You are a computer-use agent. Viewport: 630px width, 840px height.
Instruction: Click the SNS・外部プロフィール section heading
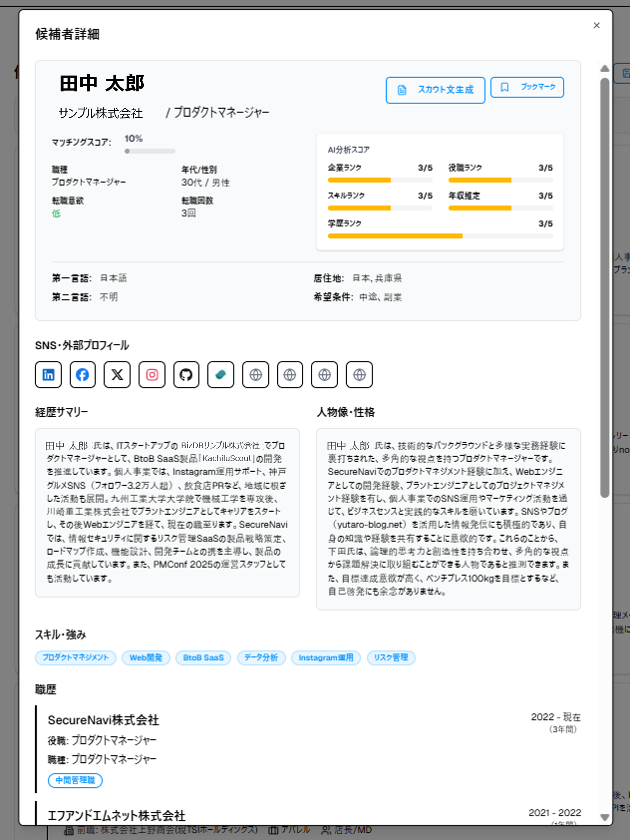[x=82, y=346]
